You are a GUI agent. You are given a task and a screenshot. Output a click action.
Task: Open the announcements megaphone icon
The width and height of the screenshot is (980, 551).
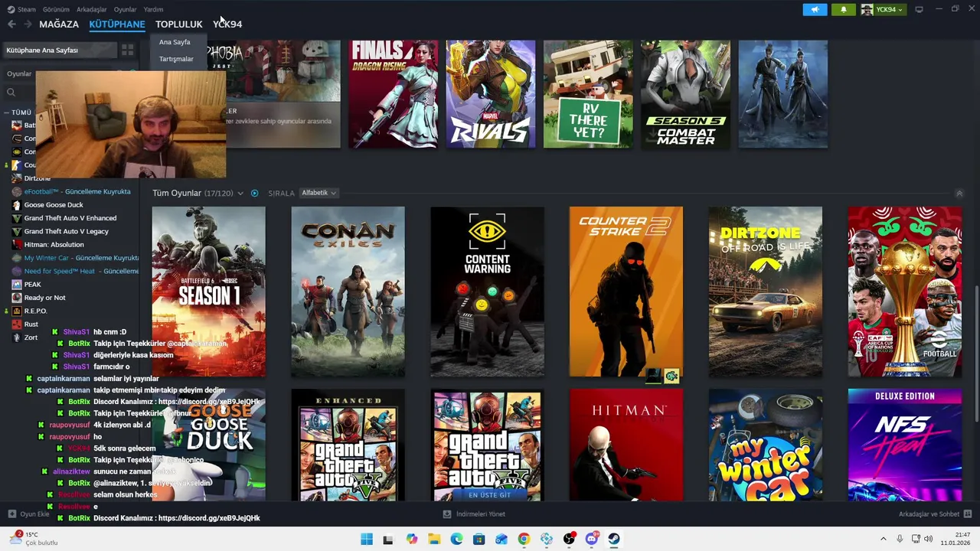coord(815,9)
